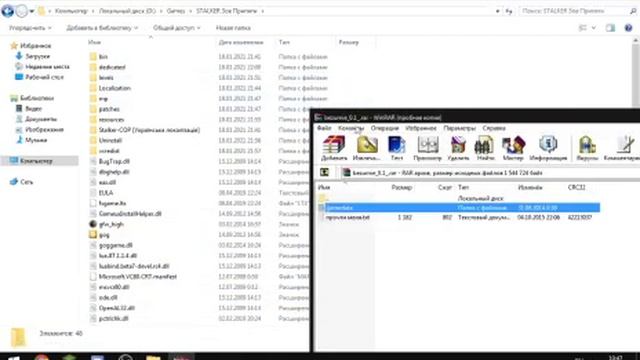640x360 pixels.
Task: Click the WinRAR Info (Информация) toolbar icon
Action: [x=548, y=148]
